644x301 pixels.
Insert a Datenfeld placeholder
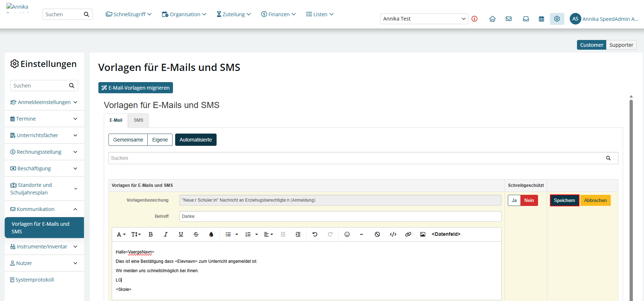click(446, 234)
